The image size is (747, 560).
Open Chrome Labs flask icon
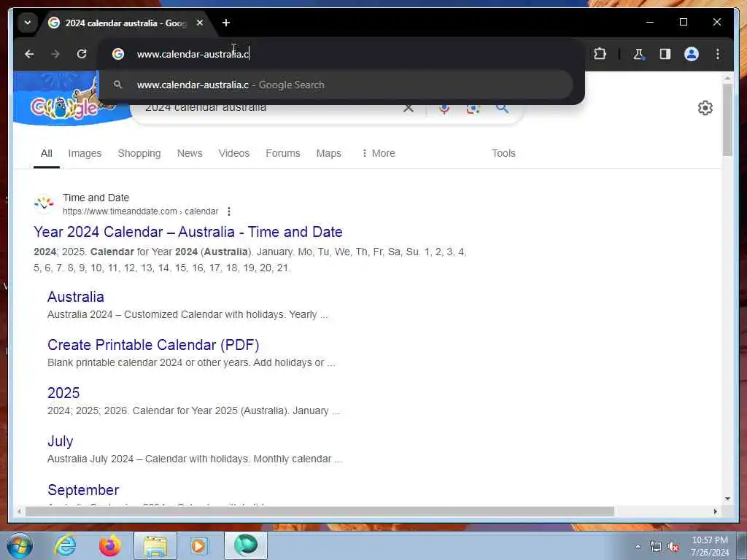638,54
